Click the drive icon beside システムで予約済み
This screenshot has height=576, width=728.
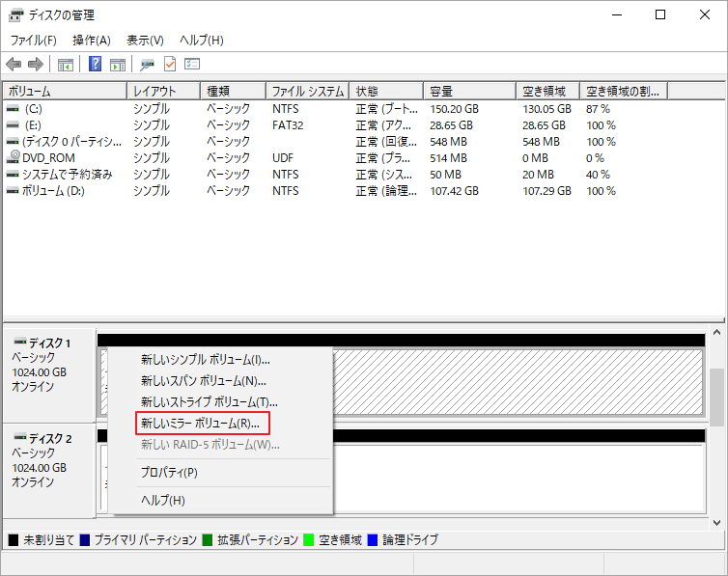(x=13, y=175)
